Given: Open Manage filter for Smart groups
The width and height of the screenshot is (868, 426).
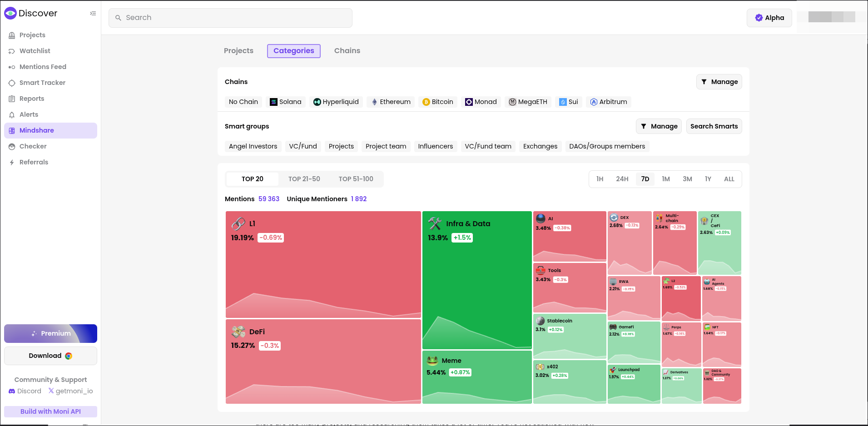Looking at the screenshot, I should [659, 126].
